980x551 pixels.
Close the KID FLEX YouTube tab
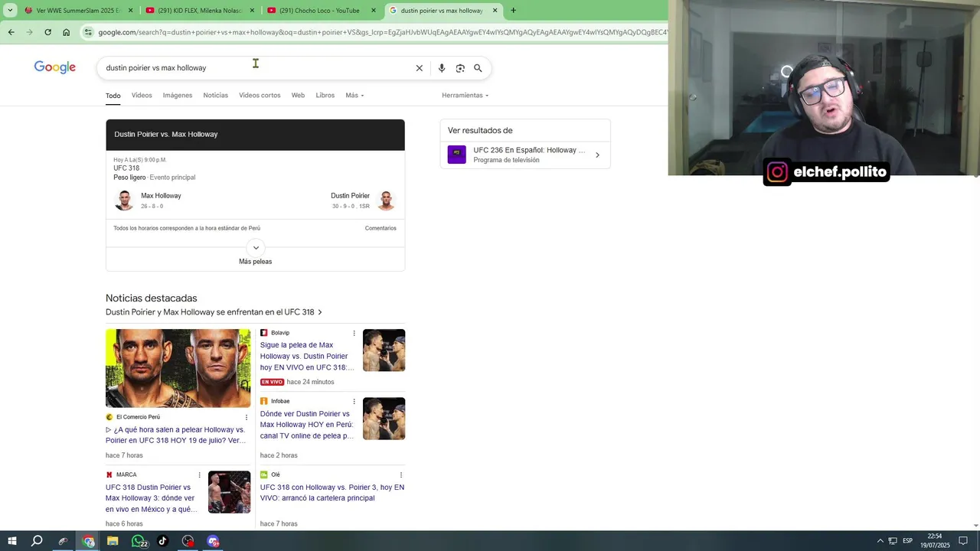pos(252,11)
